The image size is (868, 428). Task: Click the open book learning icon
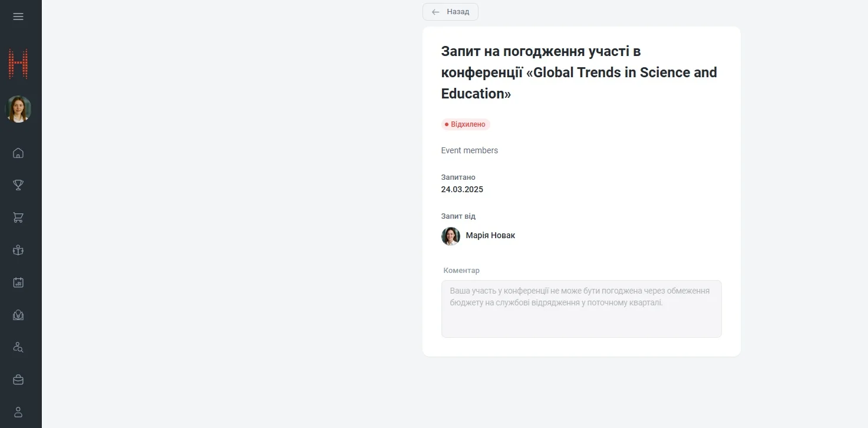(x=18, y=250)
